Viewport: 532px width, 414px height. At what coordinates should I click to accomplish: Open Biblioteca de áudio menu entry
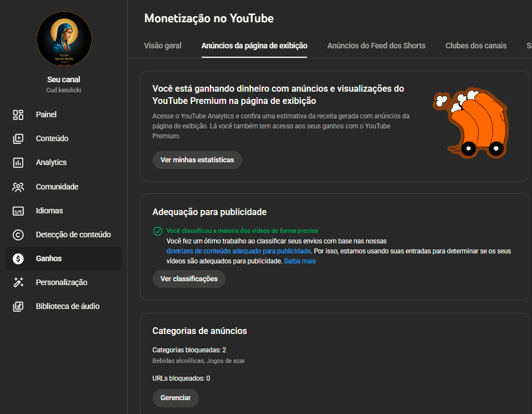click(x=64, y=306)
